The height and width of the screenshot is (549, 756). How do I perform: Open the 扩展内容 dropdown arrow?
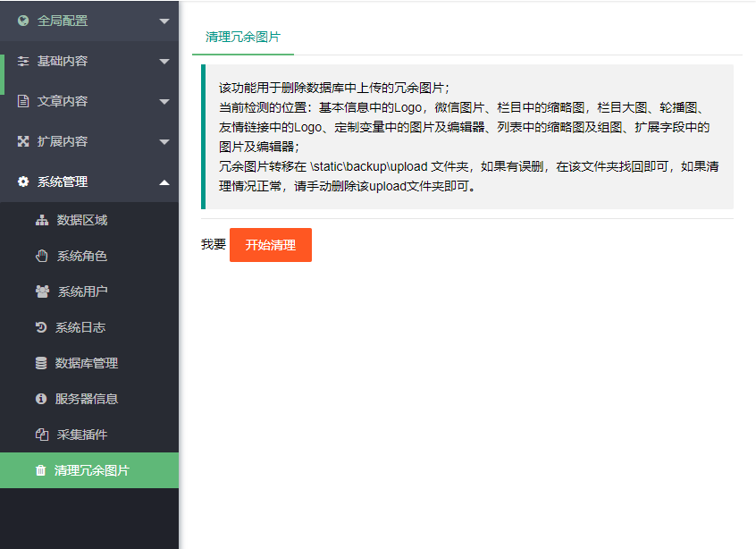pyautogui.click(x=163, y=140)
